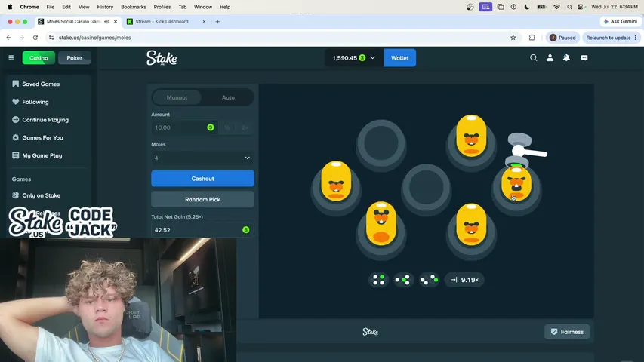Open a new browser tab
Viewport: 644px width, 362px height.
[217, 21]
